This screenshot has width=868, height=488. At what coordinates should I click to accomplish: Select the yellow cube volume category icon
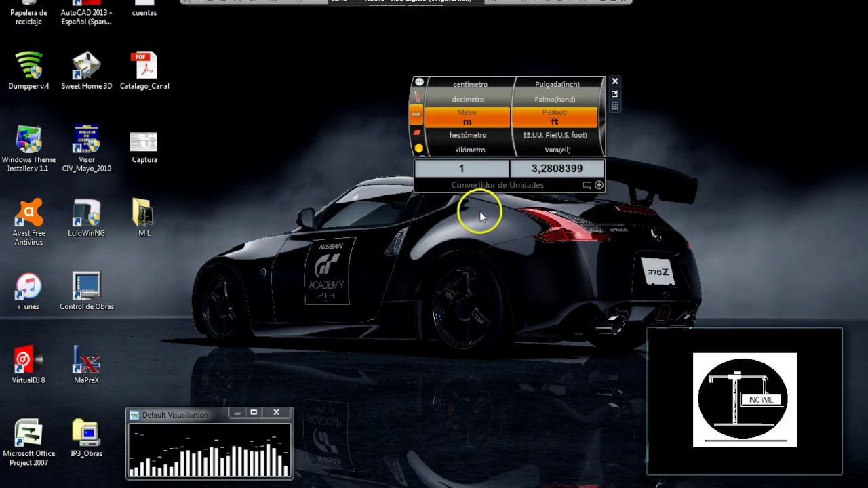(x=419, y=148)
